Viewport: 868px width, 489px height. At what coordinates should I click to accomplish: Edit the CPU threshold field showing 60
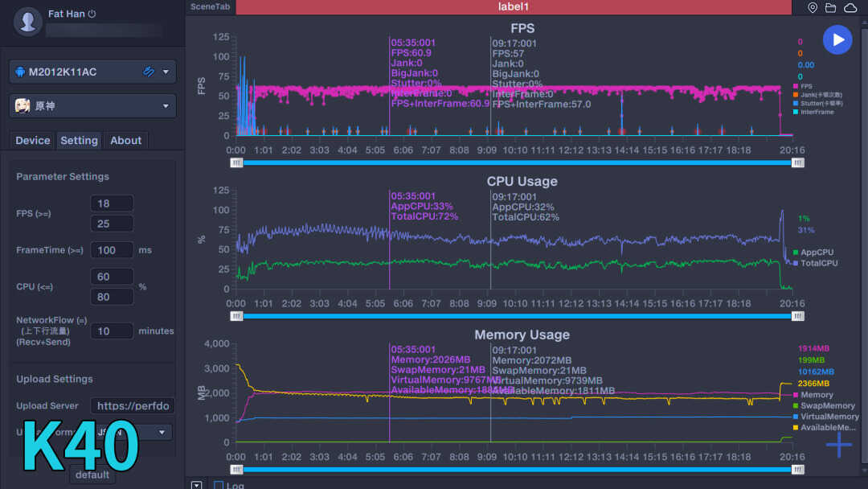click(112, 277)
